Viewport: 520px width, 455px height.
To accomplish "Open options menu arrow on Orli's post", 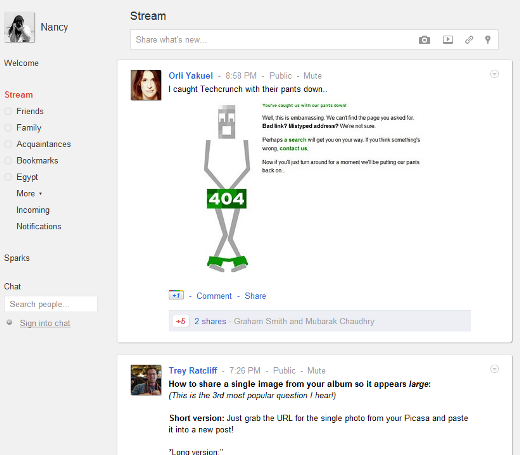I will click(494, 74).
